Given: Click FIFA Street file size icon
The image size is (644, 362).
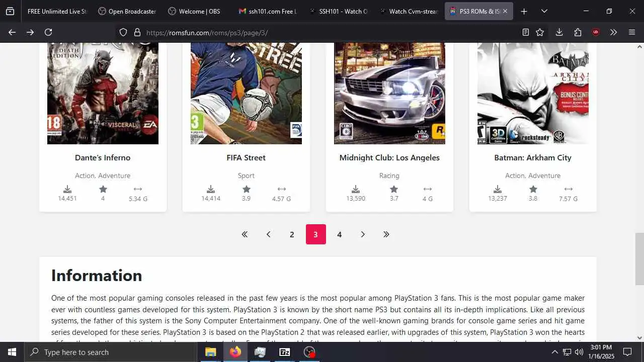Looking at the screenshot, I should tap(282, 189).
